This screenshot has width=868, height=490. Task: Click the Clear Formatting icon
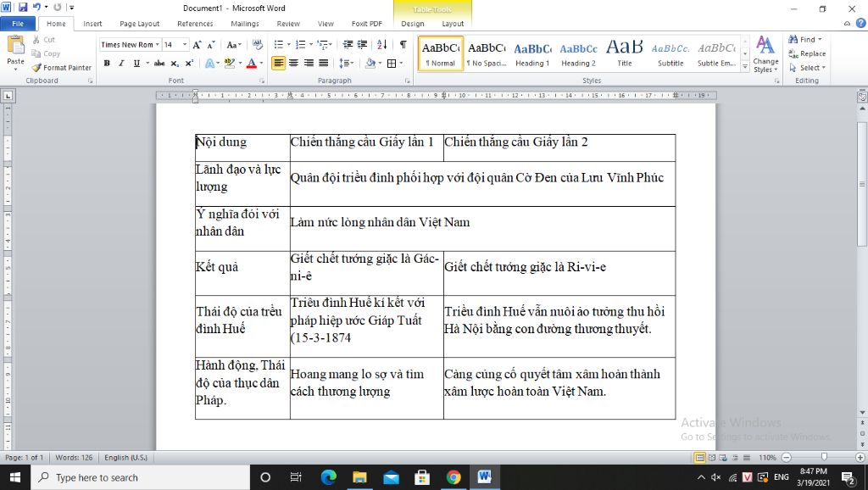(x=258, y=44)
